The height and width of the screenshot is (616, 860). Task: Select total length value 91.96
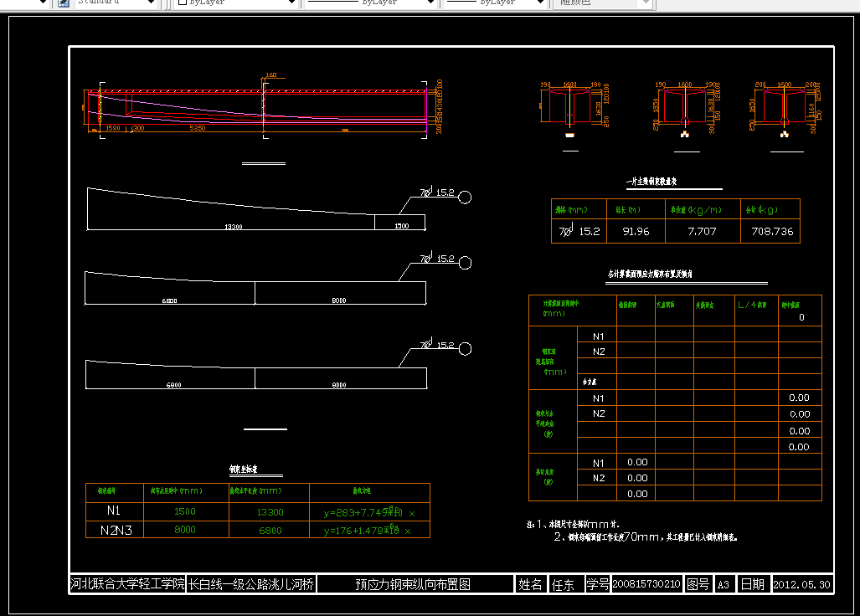point(636,232)
